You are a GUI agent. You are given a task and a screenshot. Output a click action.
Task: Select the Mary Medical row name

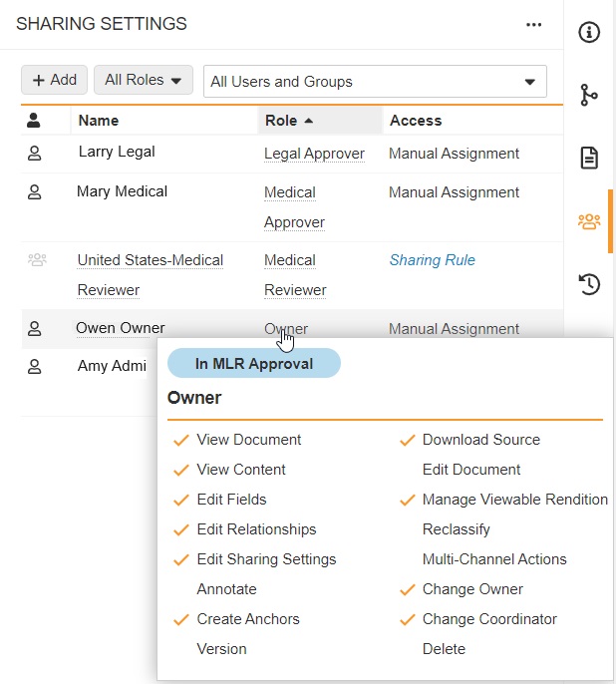(x=122, y=191)
